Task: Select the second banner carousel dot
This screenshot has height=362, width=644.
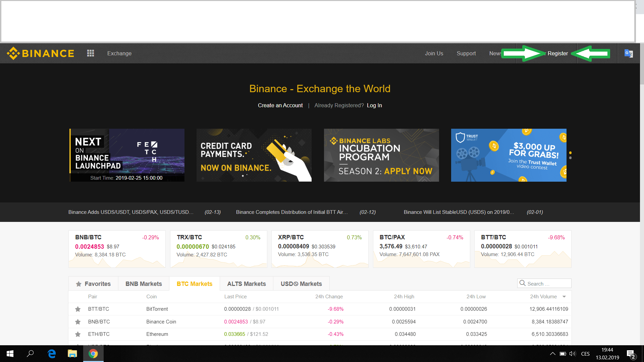Action: tap(570, 158)
